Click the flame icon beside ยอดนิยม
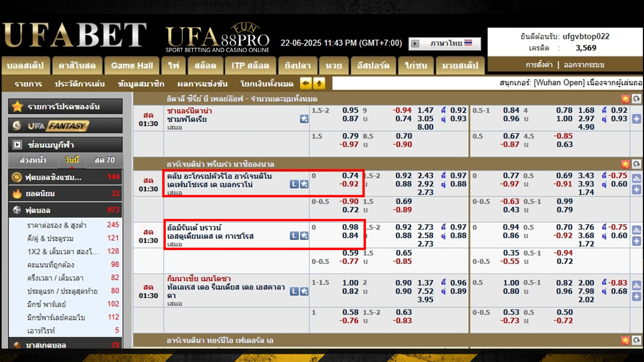The width and height of the screenshot is (644, 362). 17,194
